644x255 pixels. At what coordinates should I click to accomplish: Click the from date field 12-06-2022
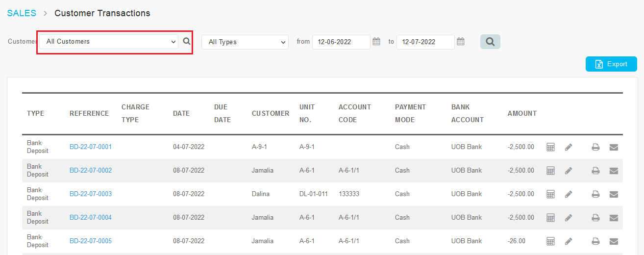coord(341,42)
